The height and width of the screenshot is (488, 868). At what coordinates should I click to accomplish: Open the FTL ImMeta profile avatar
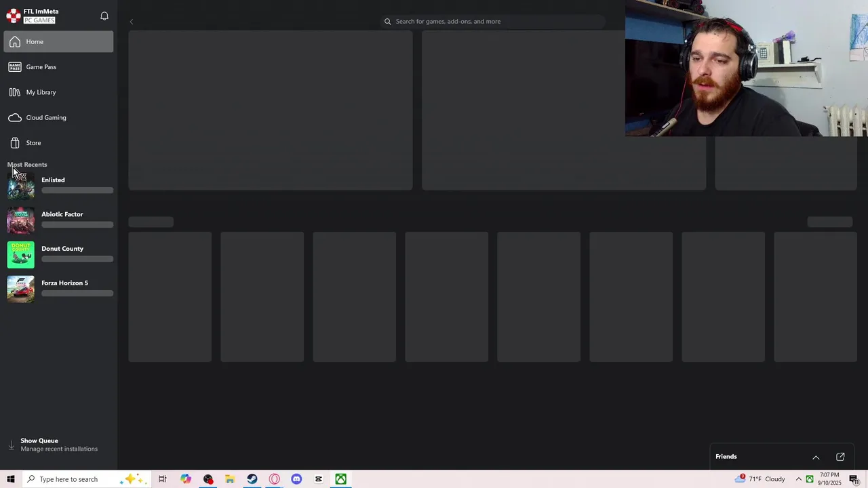[14, 16]
